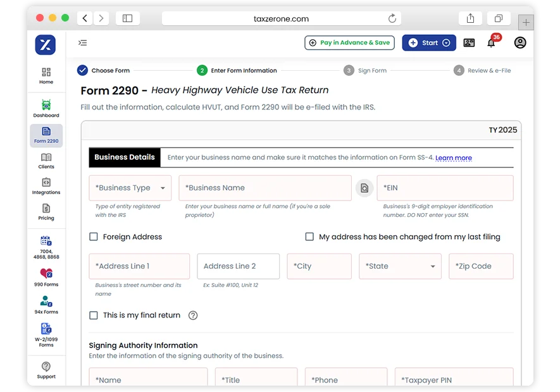
Task: Mark 'This is my final return'
Action: coord(93,315)
